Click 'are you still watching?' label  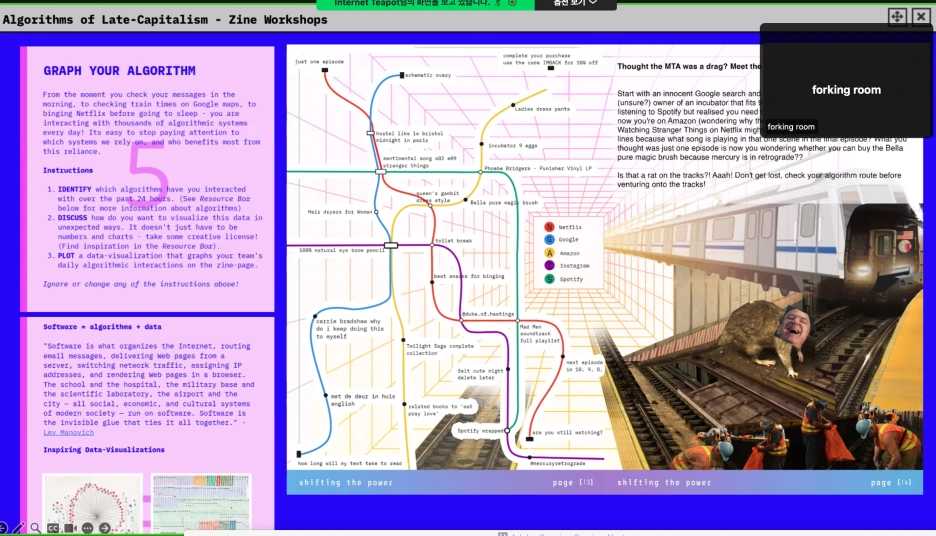click(568, 432)
